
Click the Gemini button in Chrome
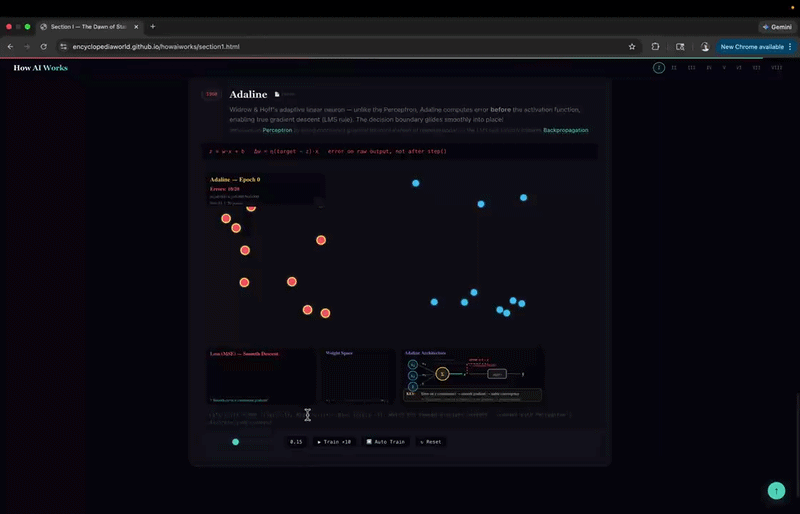775,26
